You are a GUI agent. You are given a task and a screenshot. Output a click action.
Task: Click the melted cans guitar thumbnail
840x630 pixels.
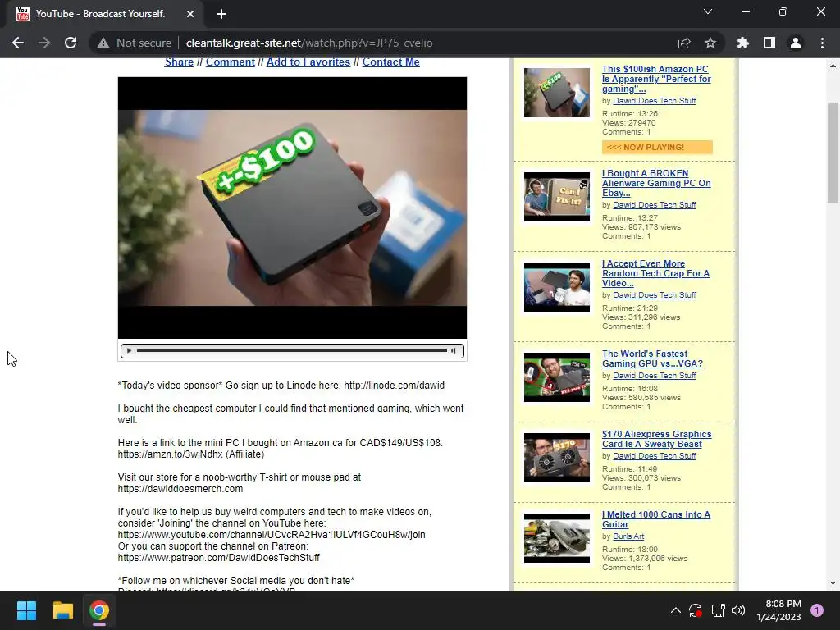tap(557, 538)
